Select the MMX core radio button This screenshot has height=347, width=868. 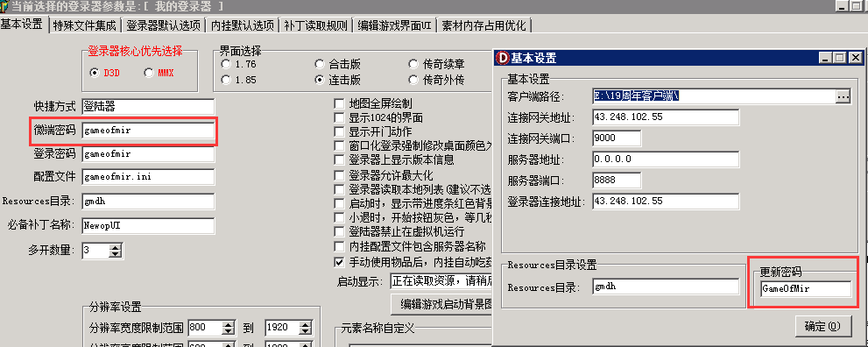pyautogui.click(x=148, y=73)
